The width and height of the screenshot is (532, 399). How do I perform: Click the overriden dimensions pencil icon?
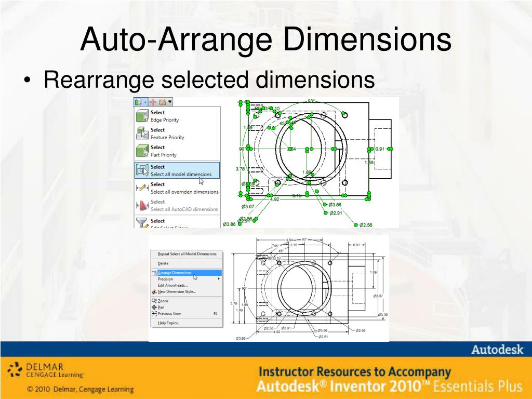[x=142, y=188]
